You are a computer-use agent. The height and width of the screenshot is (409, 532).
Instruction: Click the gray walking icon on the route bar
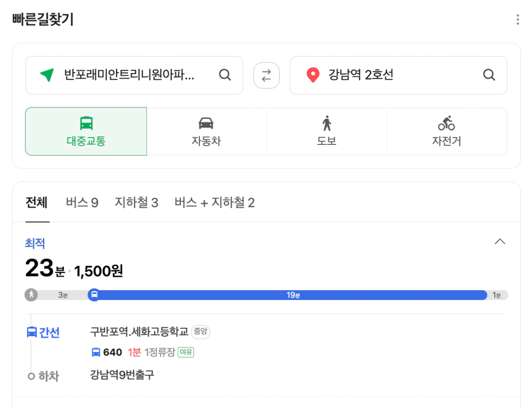pyautogui.click(x=31, y=295)
